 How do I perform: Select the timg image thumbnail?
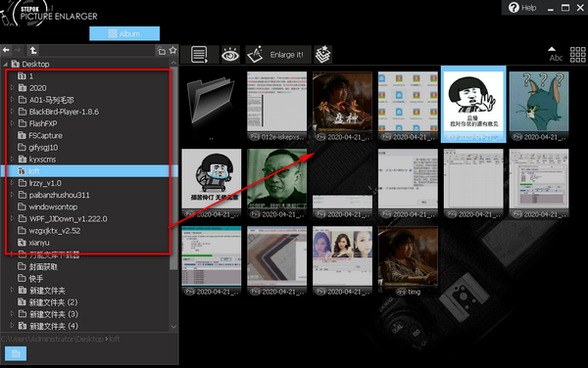pyautogui.click(x=408, y=260)
